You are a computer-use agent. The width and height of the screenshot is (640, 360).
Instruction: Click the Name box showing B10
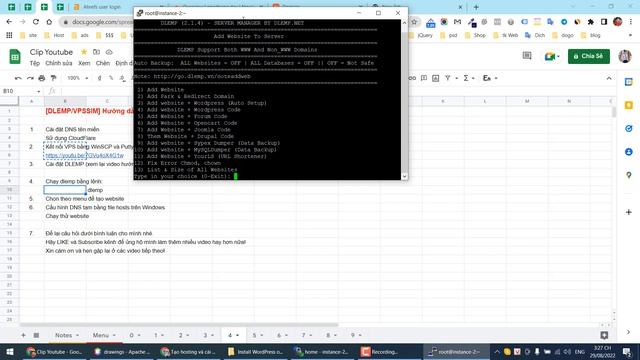click(x=21, y=91)
